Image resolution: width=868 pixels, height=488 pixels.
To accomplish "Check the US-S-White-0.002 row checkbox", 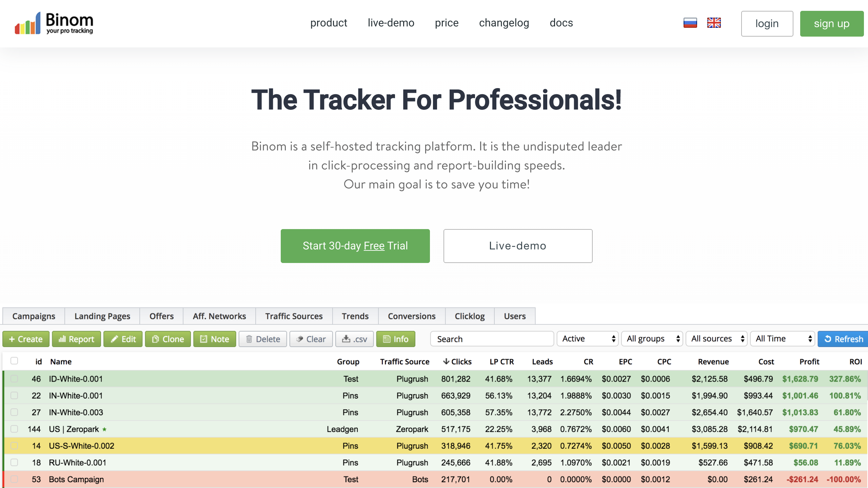I will click(14, 446).
